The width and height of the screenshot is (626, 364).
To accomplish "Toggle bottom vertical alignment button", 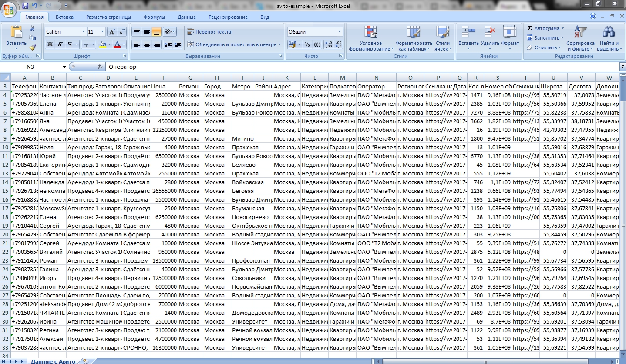I will coord(156,32).
